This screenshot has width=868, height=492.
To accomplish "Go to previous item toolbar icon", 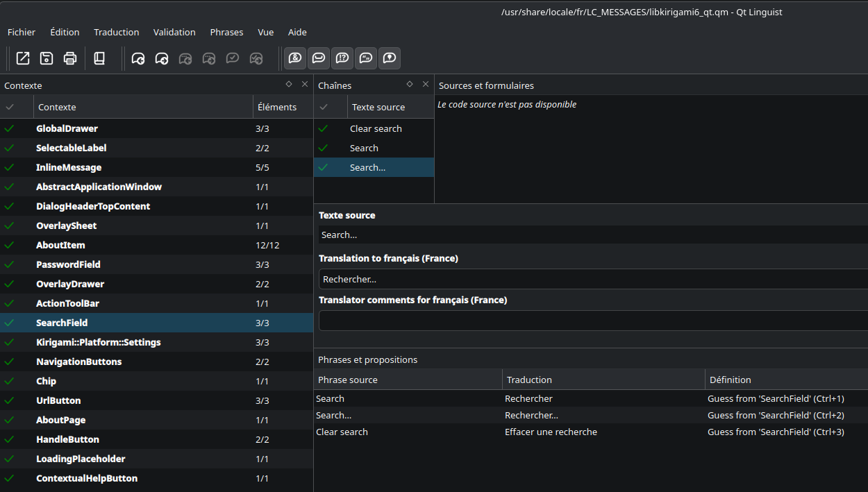I will (138, 58).
